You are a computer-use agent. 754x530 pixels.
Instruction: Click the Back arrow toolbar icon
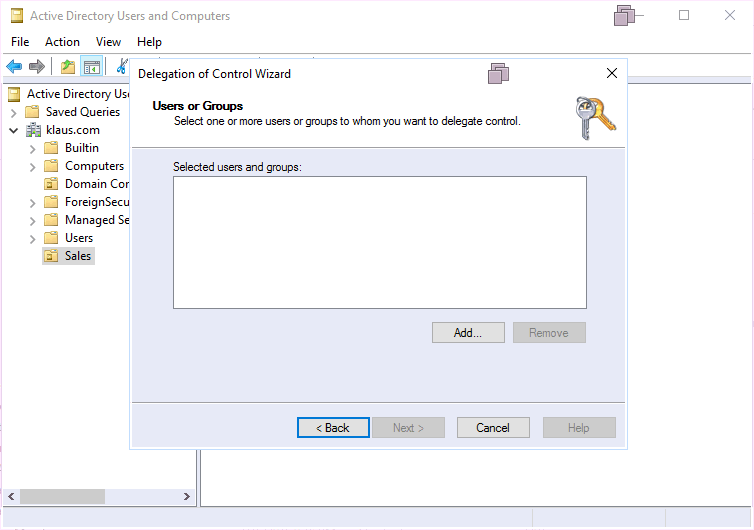(14, 67)
